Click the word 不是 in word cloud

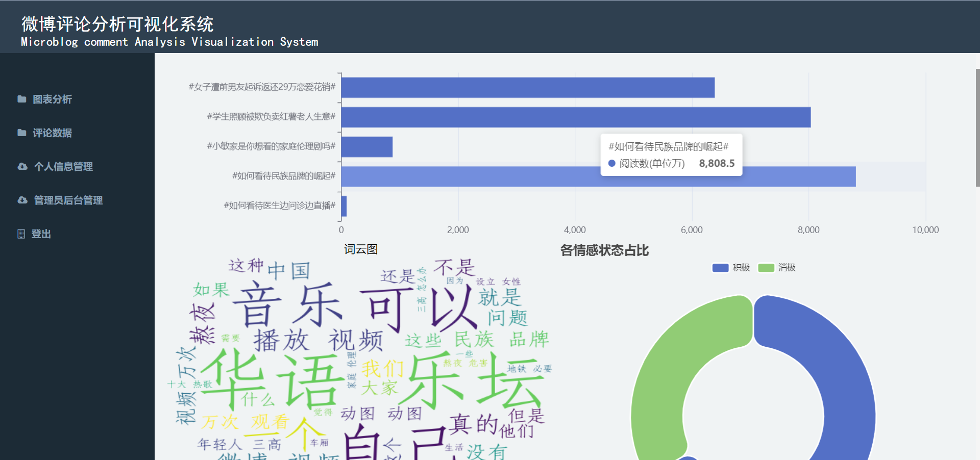pyautogui.click(x=454, y=267)
